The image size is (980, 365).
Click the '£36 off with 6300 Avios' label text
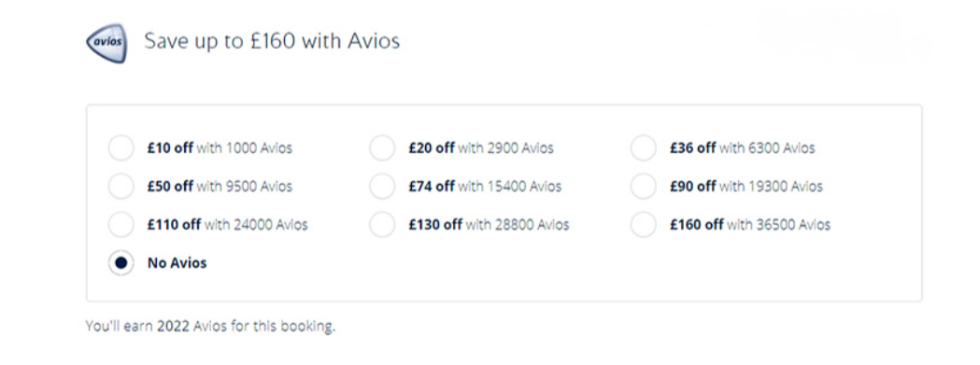743,148
